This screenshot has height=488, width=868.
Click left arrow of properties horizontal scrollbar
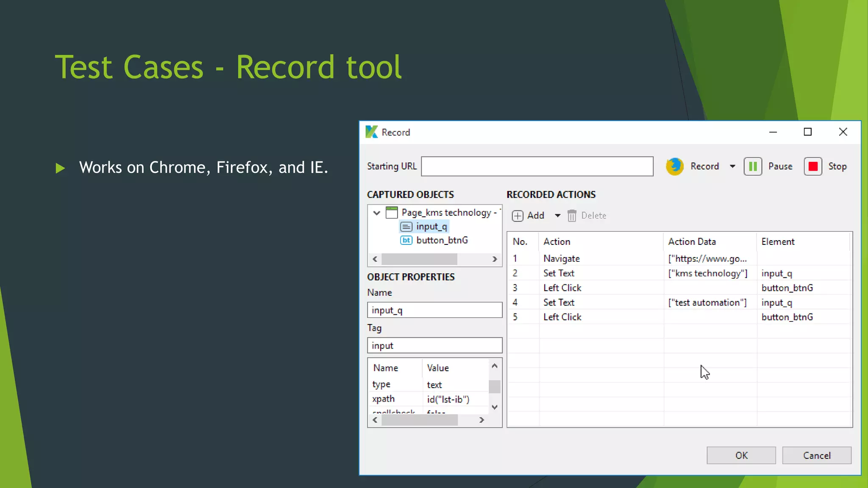click(x=375, y=420)
